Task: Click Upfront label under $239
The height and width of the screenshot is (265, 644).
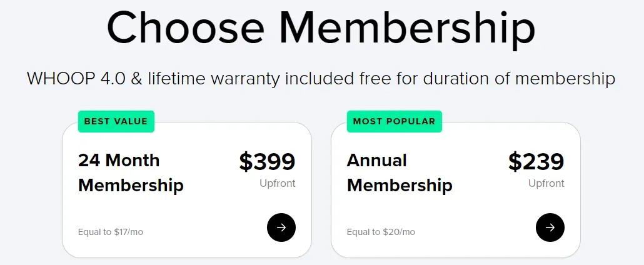Action: 546,184
